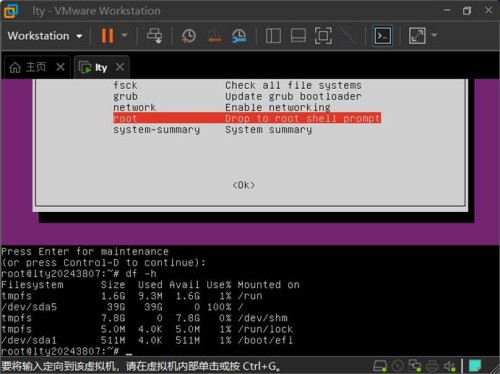Close the 主页 home tab
The height and width of the screenshot is (374, 500).
coord(61,67)
